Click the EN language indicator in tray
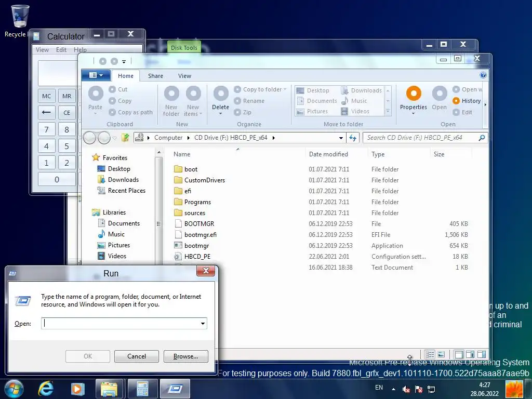The height and width of the screenshot is (399, 532). pos(379,388)
